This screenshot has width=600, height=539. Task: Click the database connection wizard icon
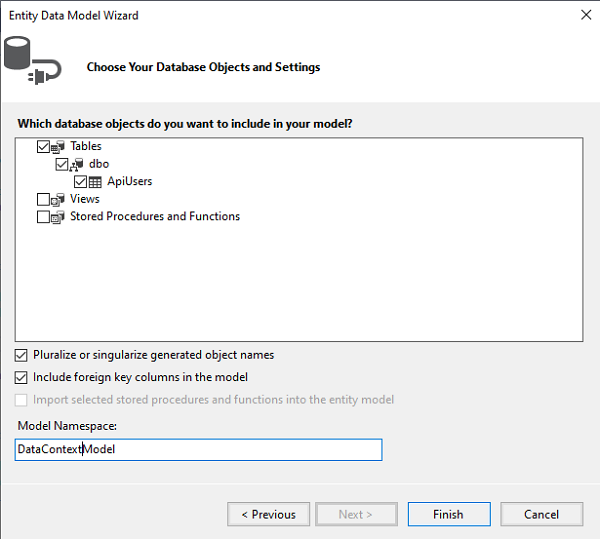coord(32,60)
